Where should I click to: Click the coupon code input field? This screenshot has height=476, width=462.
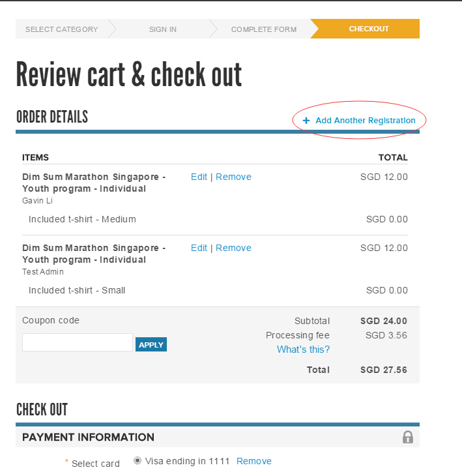[x=78, y=342]
